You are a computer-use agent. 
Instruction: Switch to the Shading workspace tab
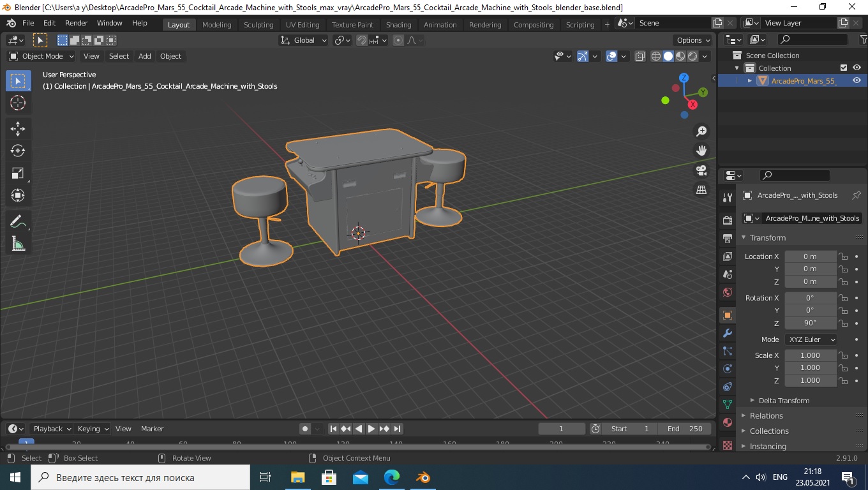pyautogui.click(x=398, y=24)
